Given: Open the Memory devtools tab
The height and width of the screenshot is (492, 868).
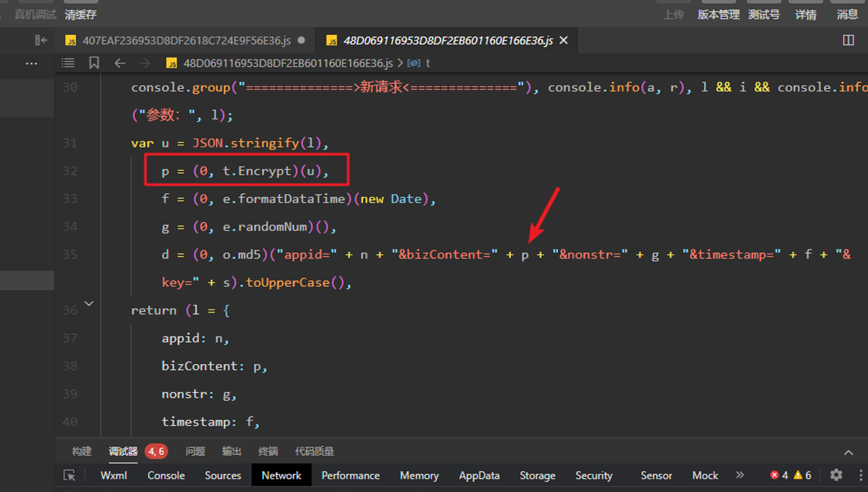Looking at the screenshot, I should point(419,475).
